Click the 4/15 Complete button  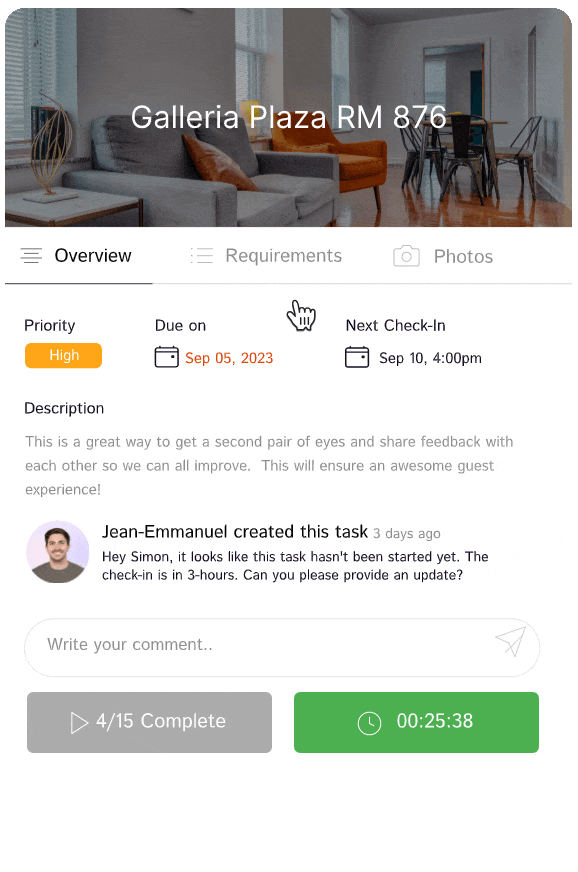150,722
